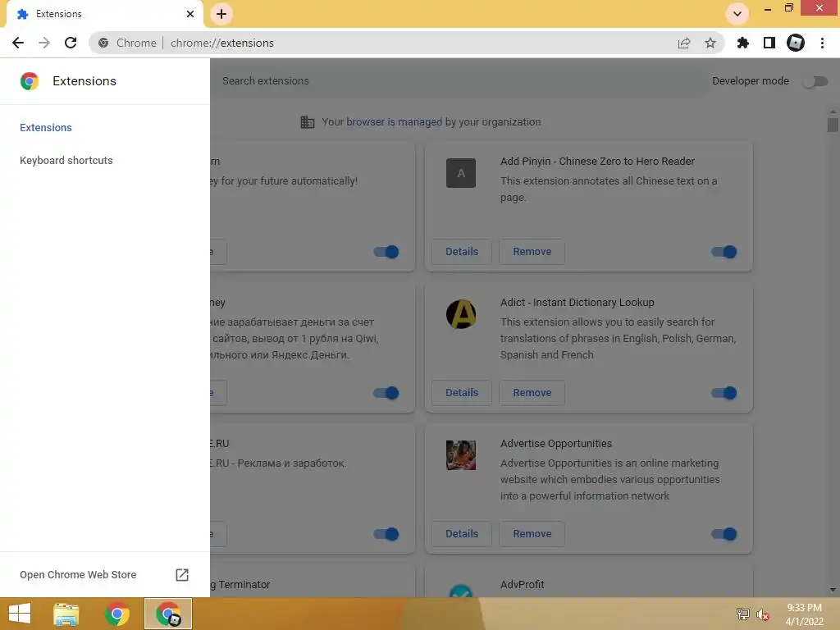Viewport: 840px width, 630px height.
Task: Open the side panel icon
Action: (769, 43)
